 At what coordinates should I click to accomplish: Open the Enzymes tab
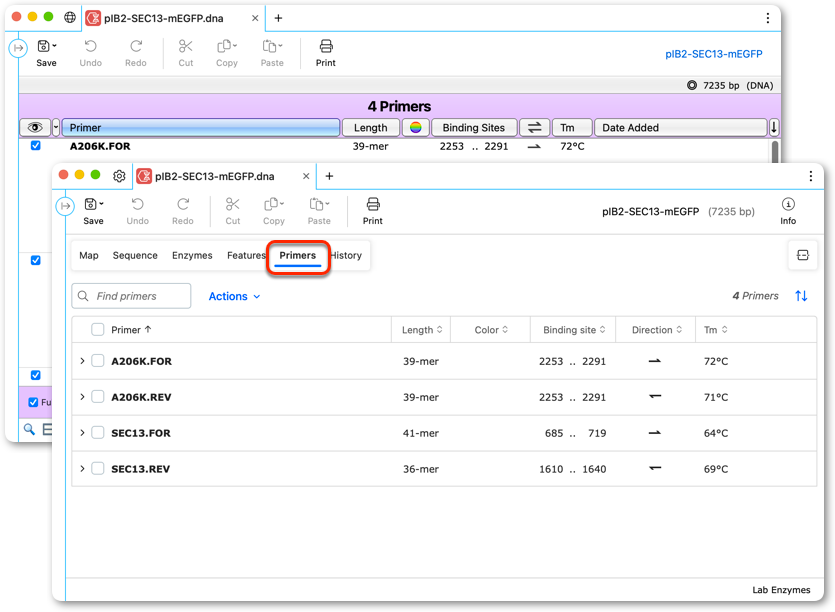coord(192,255)
